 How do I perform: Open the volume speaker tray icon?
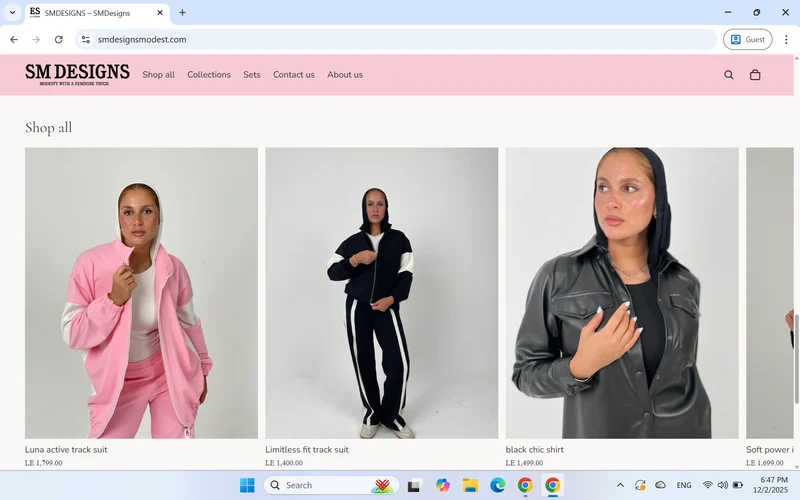pos(722,485)
